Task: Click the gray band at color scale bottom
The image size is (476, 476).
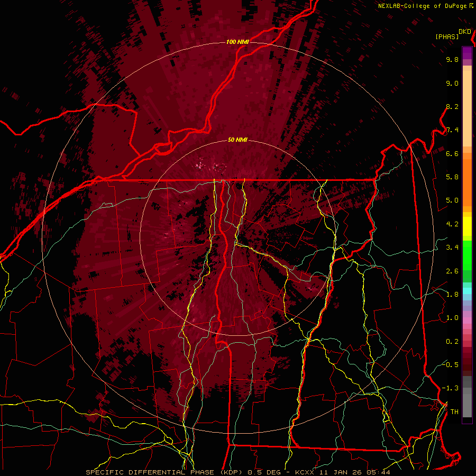Action: (x=467, y=397)
